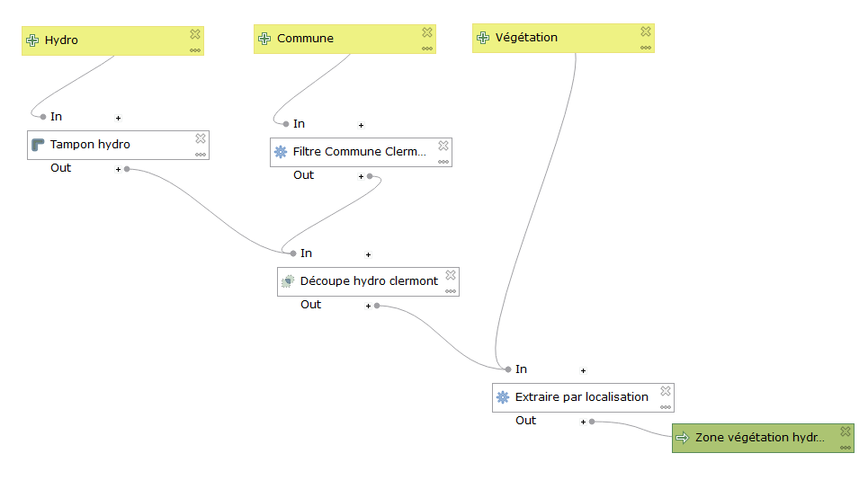Viewport: 868px width, 489px height.
Task: Open edit dots on Commune input
Action: click(426, 49)
